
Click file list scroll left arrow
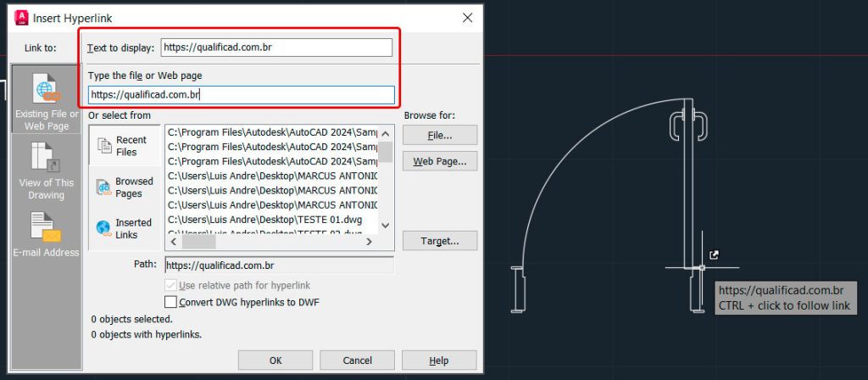click(x=173, y=242)
